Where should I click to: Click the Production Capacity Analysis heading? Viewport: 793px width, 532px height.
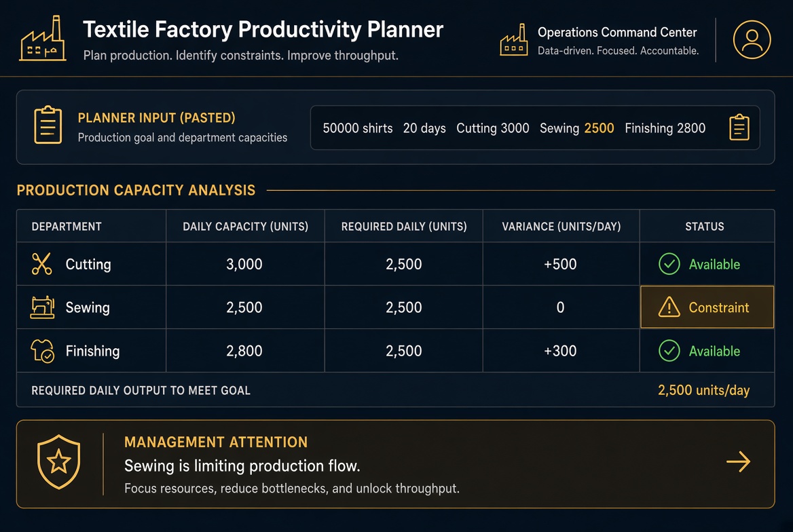coord(136,190)
